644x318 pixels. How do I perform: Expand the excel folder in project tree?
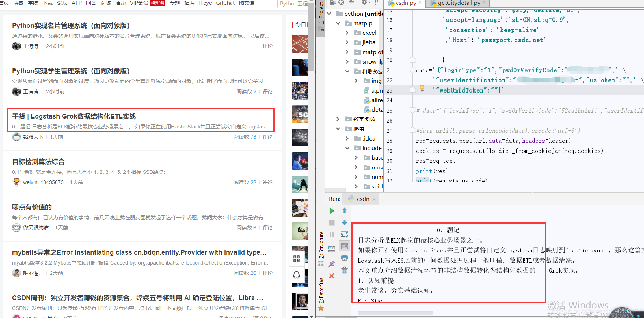pos(347,33)
